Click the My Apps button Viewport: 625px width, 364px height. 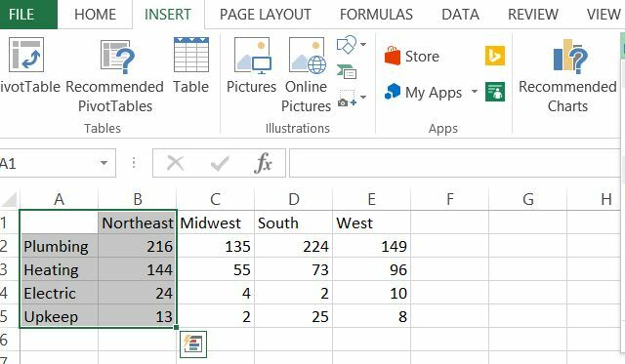[x=423, y=93]
